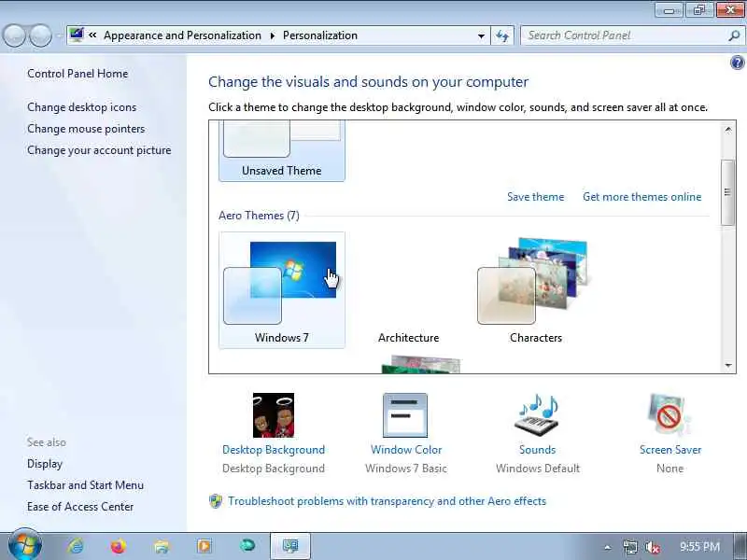Click the clock showing 9:55 PM

[699, 547]
